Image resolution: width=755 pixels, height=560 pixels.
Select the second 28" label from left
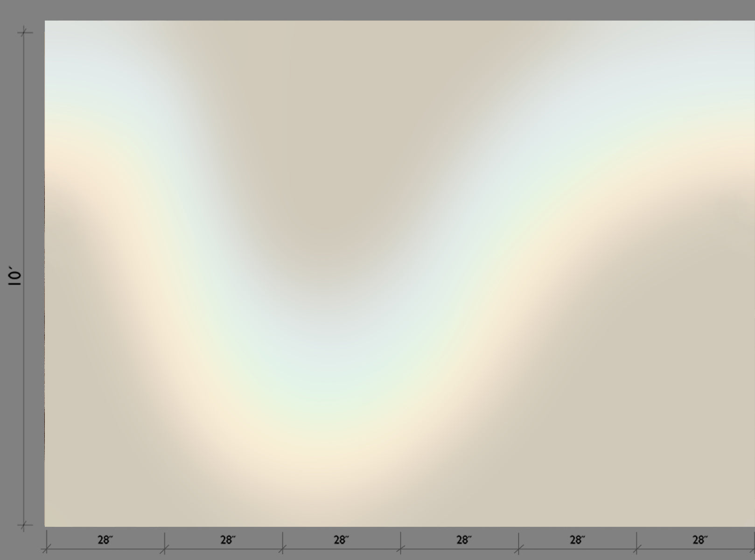(x=228, y=540)
